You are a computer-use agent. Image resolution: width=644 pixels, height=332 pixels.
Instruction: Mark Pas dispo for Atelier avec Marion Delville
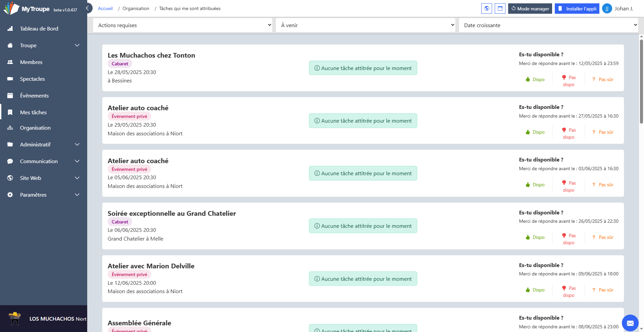coord(569,291)
